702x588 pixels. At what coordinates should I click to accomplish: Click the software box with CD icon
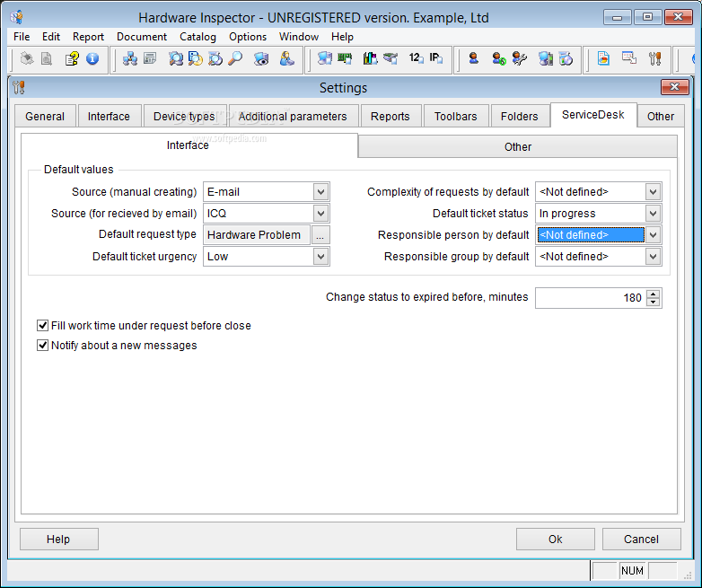(566, 58)
